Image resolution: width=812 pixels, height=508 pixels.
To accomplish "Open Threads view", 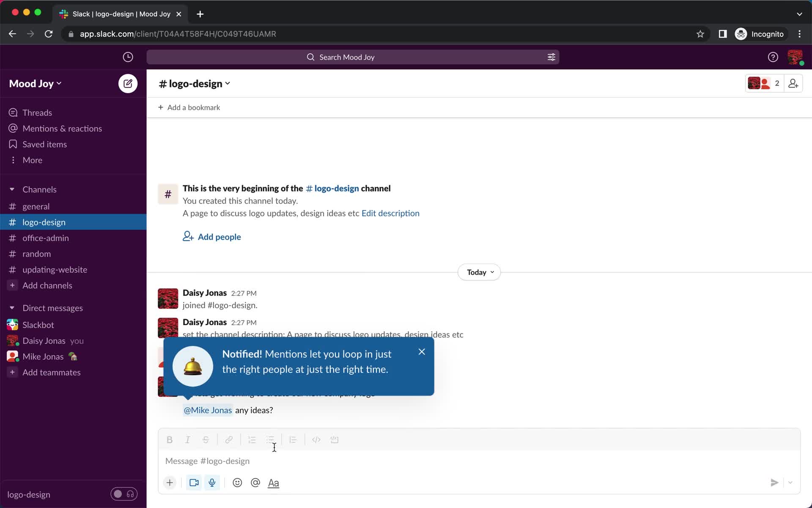I will 73,113.
